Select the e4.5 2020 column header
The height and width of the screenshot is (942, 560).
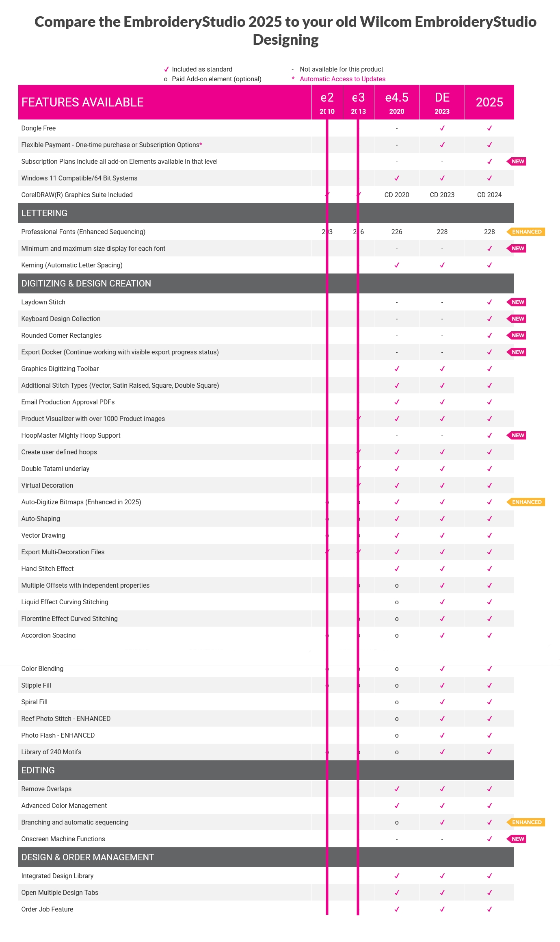[397, 102]
